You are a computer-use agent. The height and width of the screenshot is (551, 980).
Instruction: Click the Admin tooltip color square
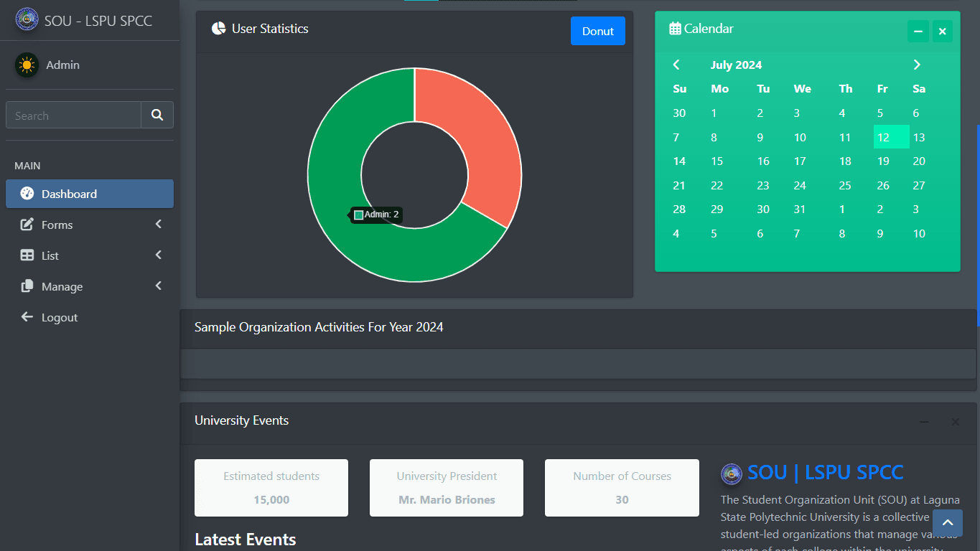pos(359,215)
